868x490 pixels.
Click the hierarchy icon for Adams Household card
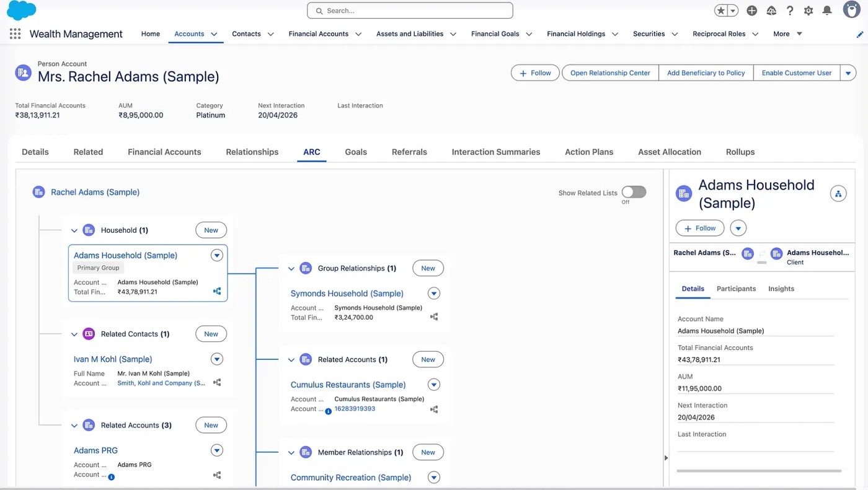pos(217,291)
